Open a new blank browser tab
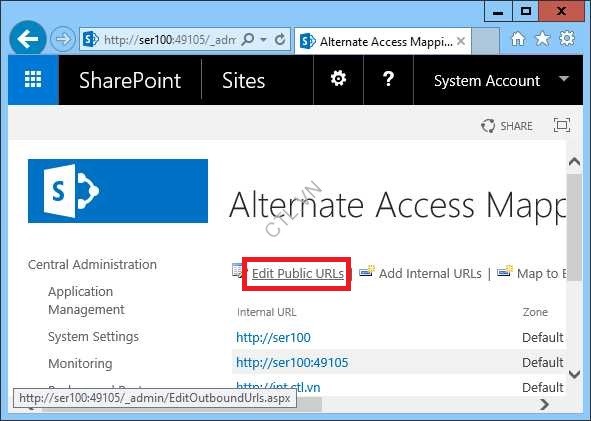Screen dimensions: 591x421 [485, 41]
